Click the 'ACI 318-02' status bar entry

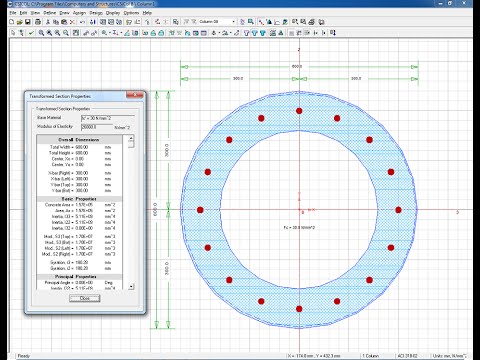pos(408,356)
